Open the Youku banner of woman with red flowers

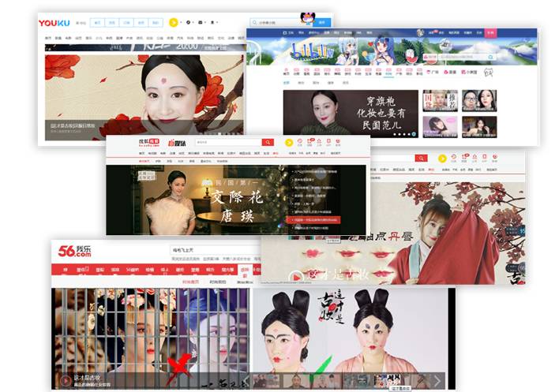click(x=144, y=97)
